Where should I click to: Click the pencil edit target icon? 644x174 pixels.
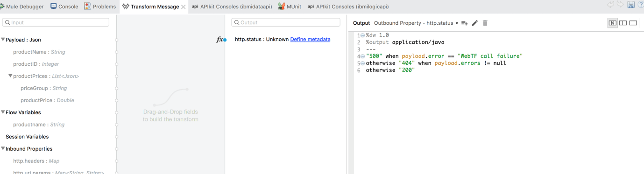tap(475, 23)
